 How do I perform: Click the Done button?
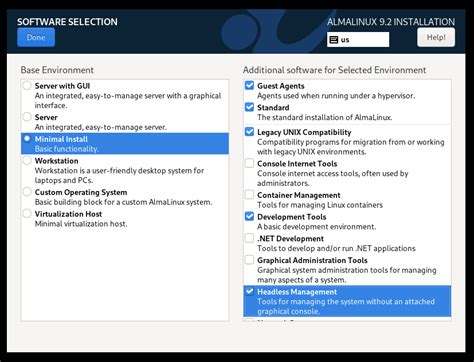pyautogui.click(x=36, y=37)
